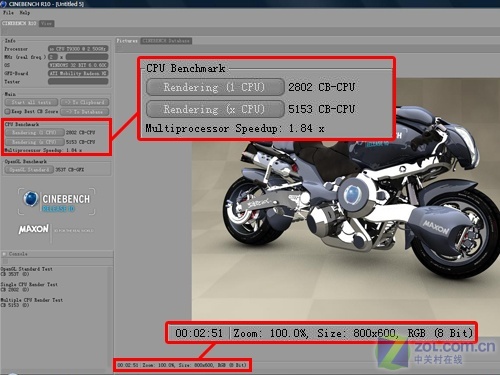The image size is (500, 375).
Task: Enable Keep Best CB Score checkbox
Action: point(7,111)
